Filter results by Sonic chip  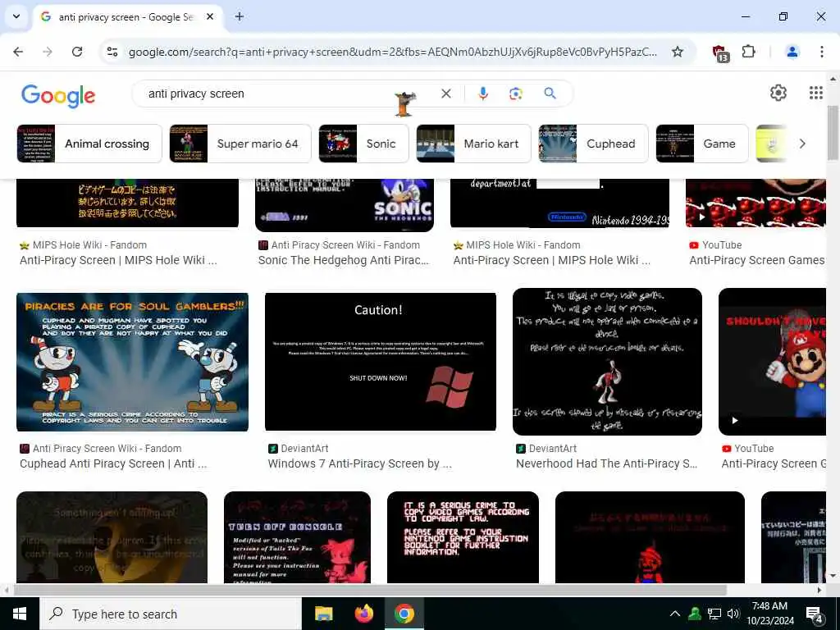click(363, 144)
